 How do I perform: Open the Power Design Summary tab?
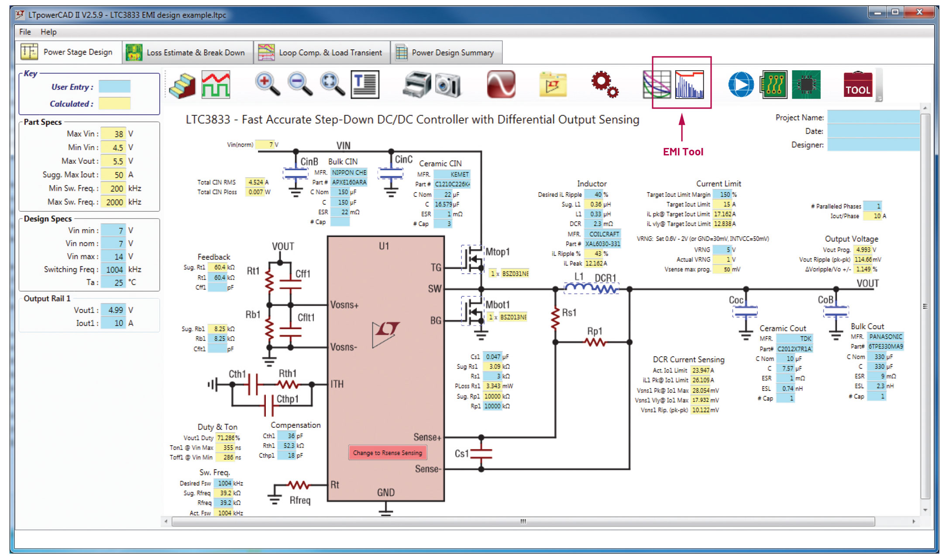[x=446, y=52]
